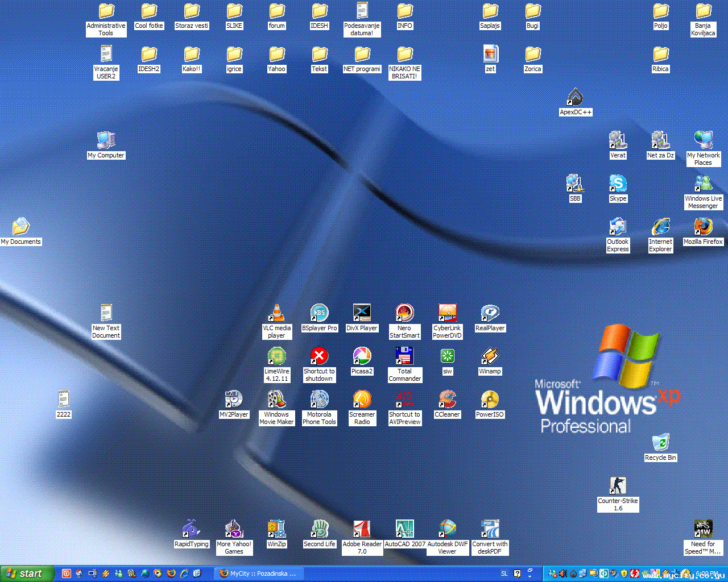Select the NIKAKO NE BRISATI! folder

(x=405, y=55)
